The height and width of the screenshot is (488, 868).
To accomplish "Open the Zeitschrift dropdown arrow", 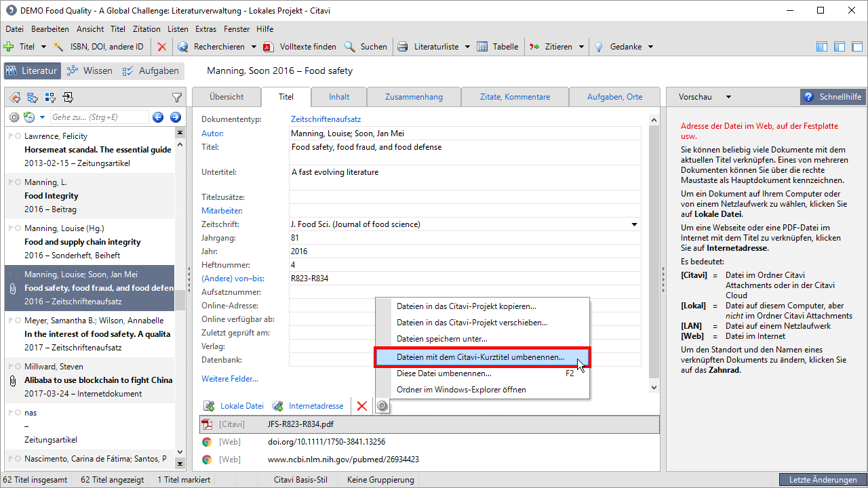I will 635,224.
